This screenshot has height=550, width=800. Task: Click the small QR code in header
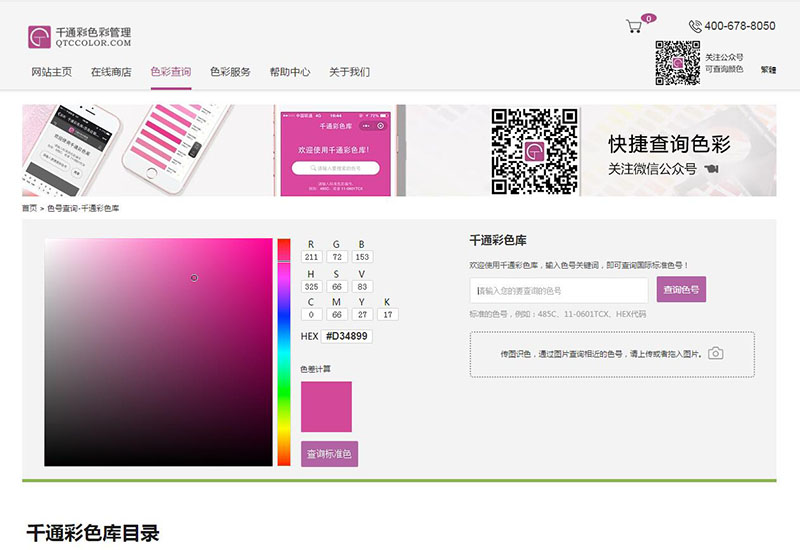(677, 63)
